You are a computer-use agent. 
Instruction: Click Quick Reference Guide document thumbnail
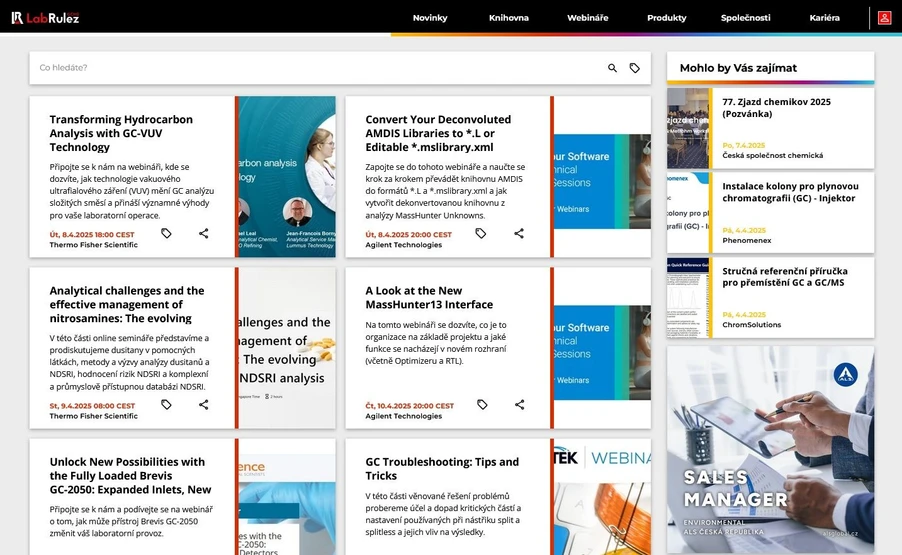tap(688, 297)
